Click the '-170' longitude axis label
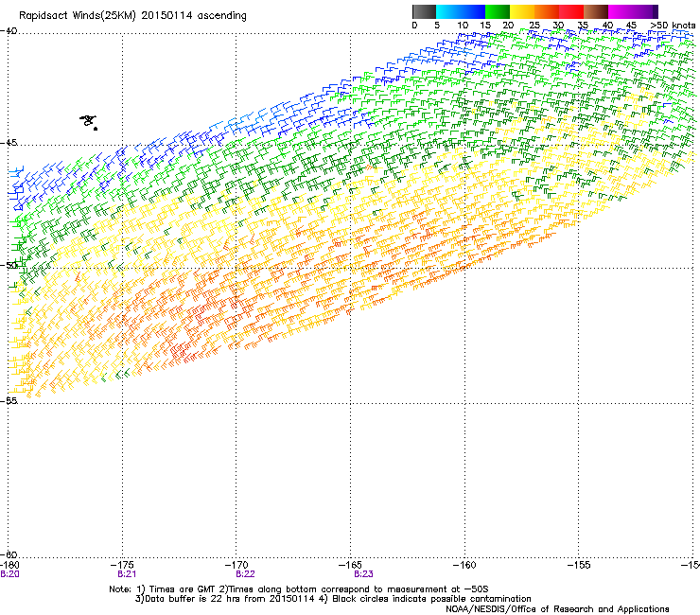The image size is (700, 615). (x=236, y=565)
